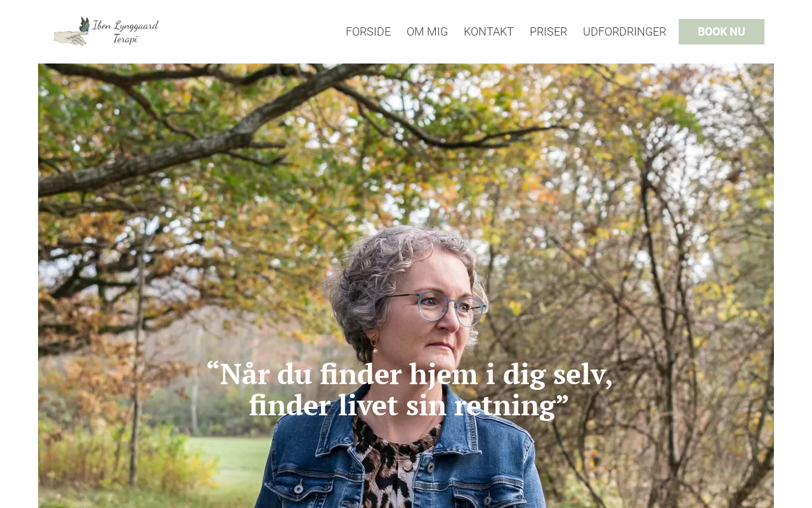The width and height of the screenshot is (812, 508).
Task: Click the Iben Lynggaard Terapi logo text
Action: [126, 32]
